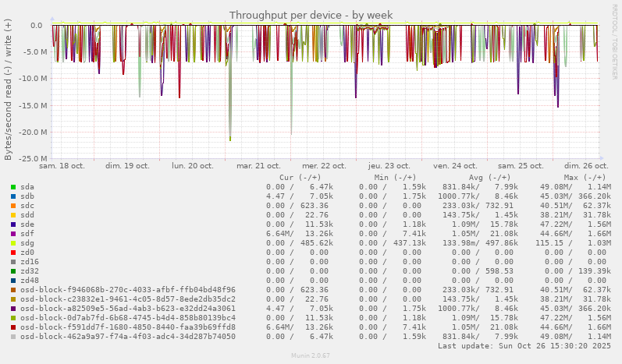Click the green sda legend color square
Viewport: 622px width, 364px height.
pos(13,187)
